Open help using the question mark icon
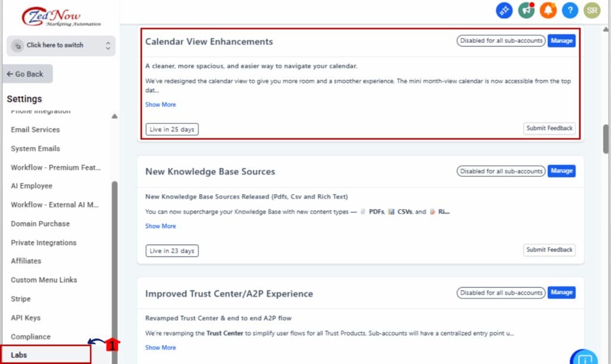The width and height of the screenshot is (611, 364). (x=570, y=10)
